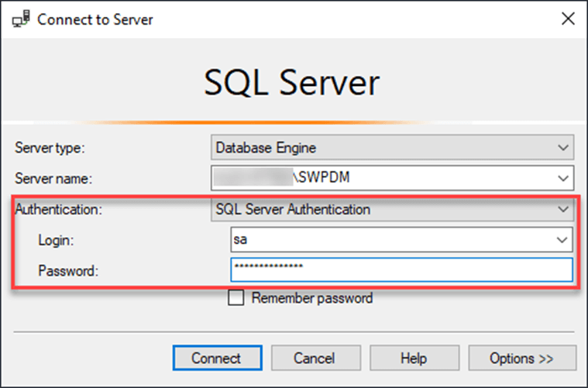Click the Connect to Server title icon
Screen dimensions: 588x388
[21, 19]
